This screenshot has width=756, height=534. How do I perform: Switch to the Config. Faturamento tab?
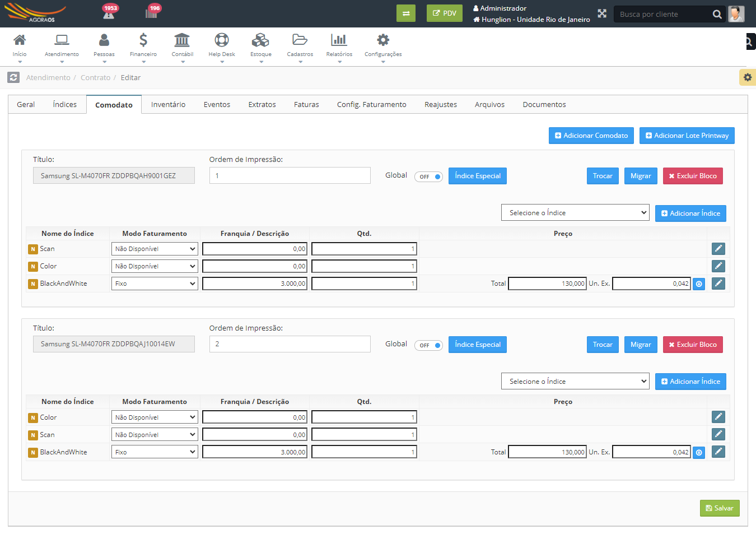372,105
